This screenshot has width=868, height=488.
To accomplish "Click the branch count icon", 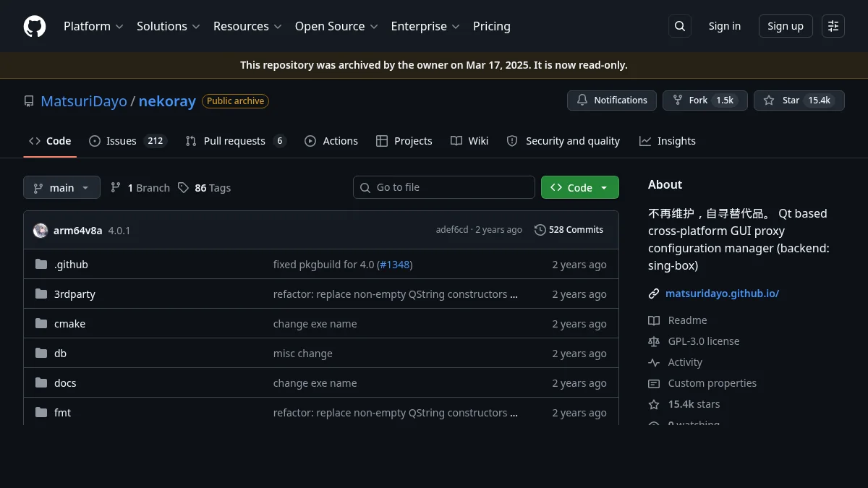I will coord(116,188).
